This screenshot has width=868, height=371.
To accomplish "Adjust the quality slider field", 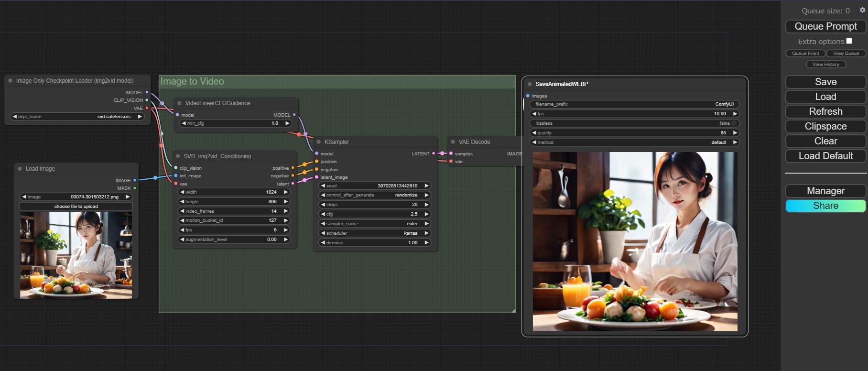I will [x=634, y=133].
